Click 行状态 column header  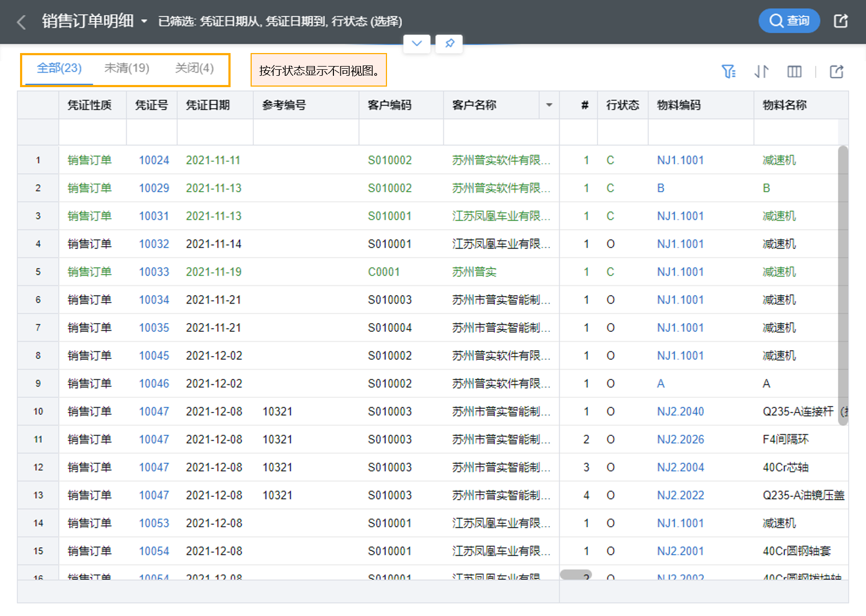coord(622,105)
